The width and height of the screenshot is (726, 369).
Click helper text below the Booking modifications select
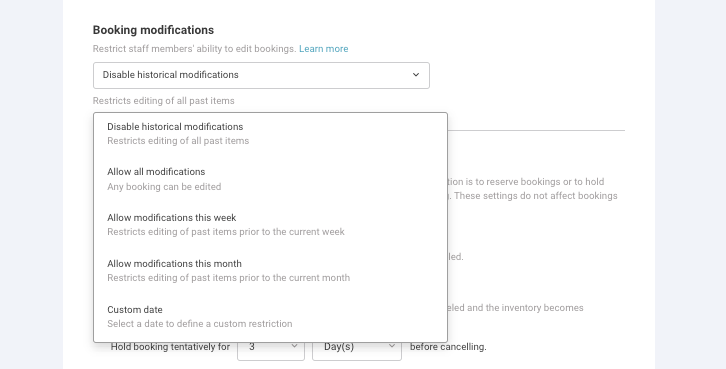(163, 101)
